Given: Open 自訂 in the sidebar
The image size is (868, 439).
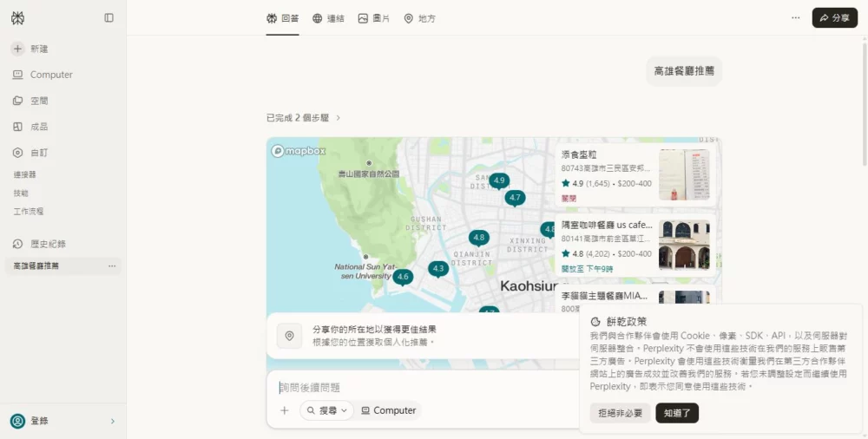Looking at the screenshot, I should pos(30,153).
